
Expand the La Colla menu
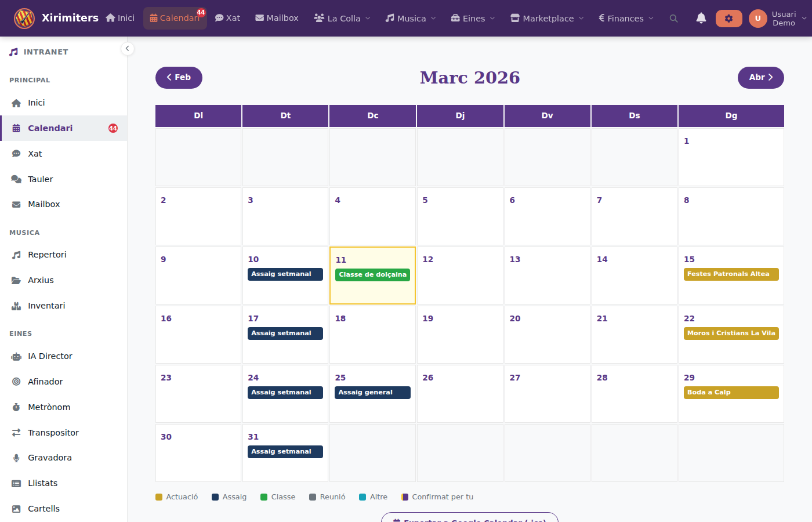point(342,18)
